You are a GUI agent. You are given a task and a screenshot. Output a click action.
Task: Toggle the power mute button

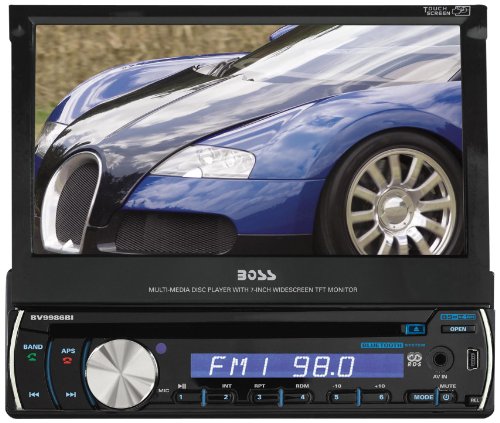(447, 397)
